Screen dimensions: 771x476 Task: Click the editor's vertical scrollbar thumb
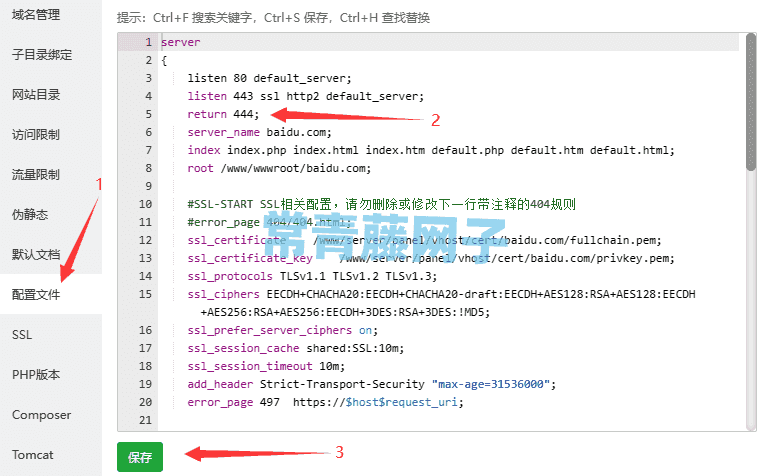click(x=751, y=102)
